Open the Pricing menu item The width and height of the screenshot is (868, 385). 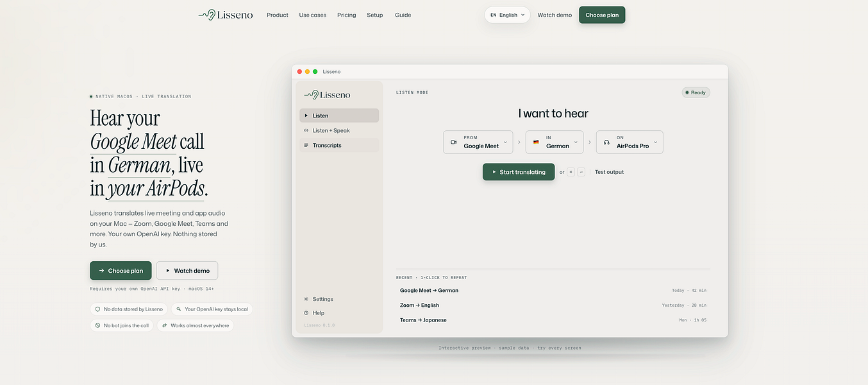pyautogui.click(x=346, y=15)
